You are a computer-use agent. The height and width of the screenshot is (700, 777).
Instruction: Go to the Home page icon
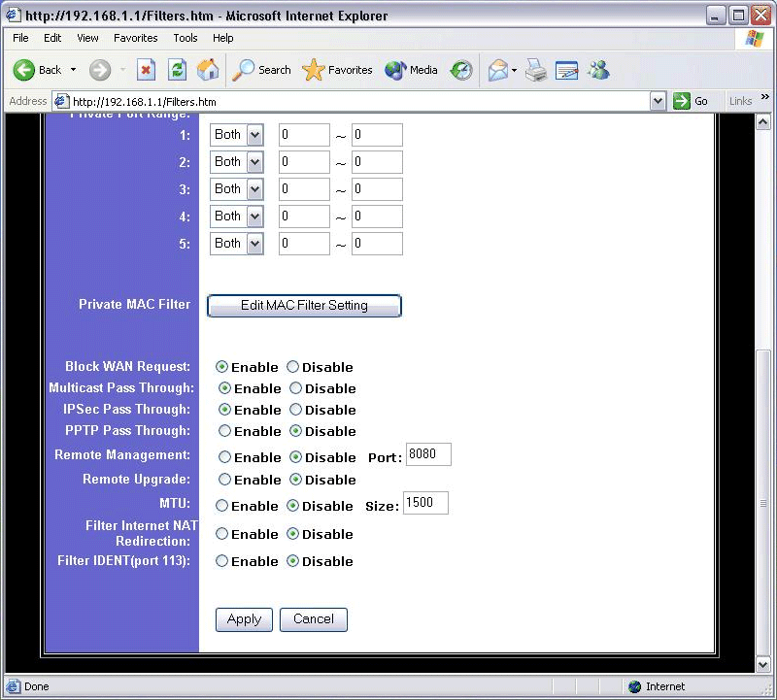(208, 70)
